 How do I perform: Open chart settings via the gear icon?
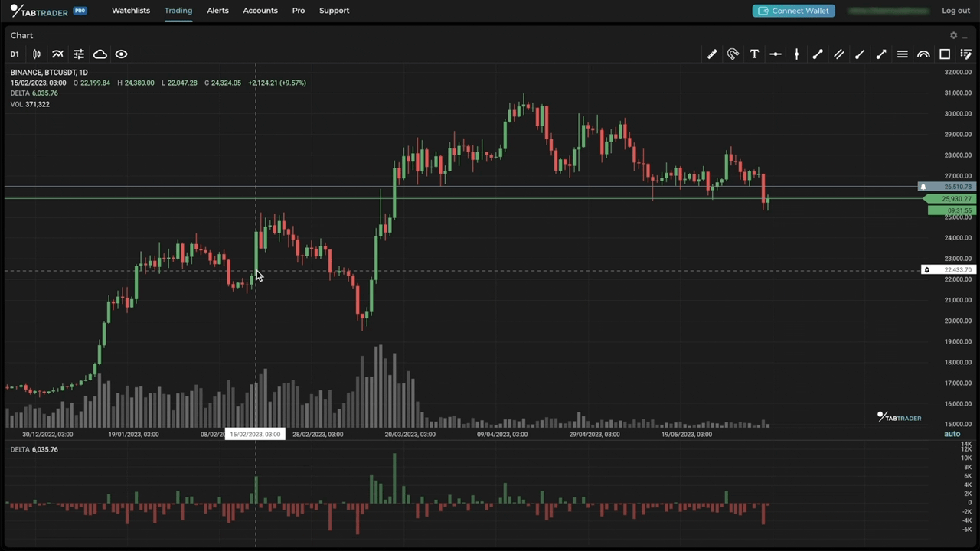coord(953,35)
